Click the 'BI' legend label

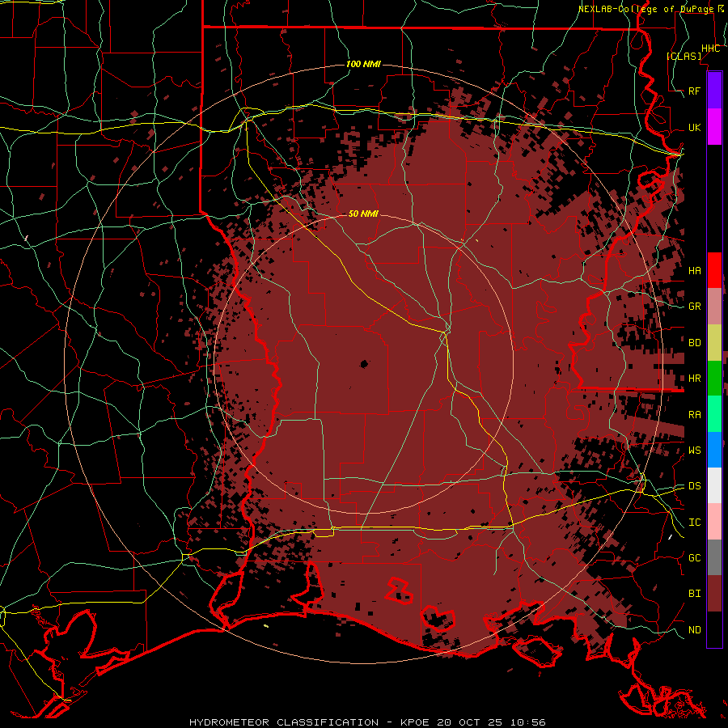click(695, 594)
